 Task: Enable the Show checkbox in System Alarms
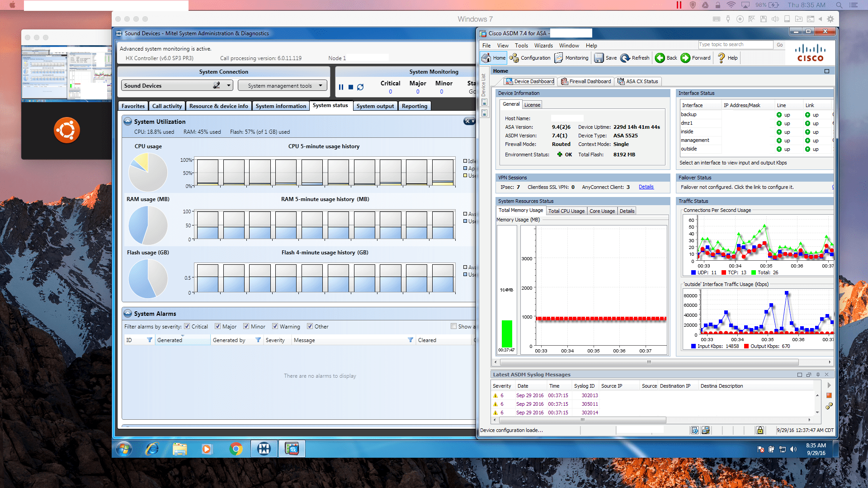(453, 326)
